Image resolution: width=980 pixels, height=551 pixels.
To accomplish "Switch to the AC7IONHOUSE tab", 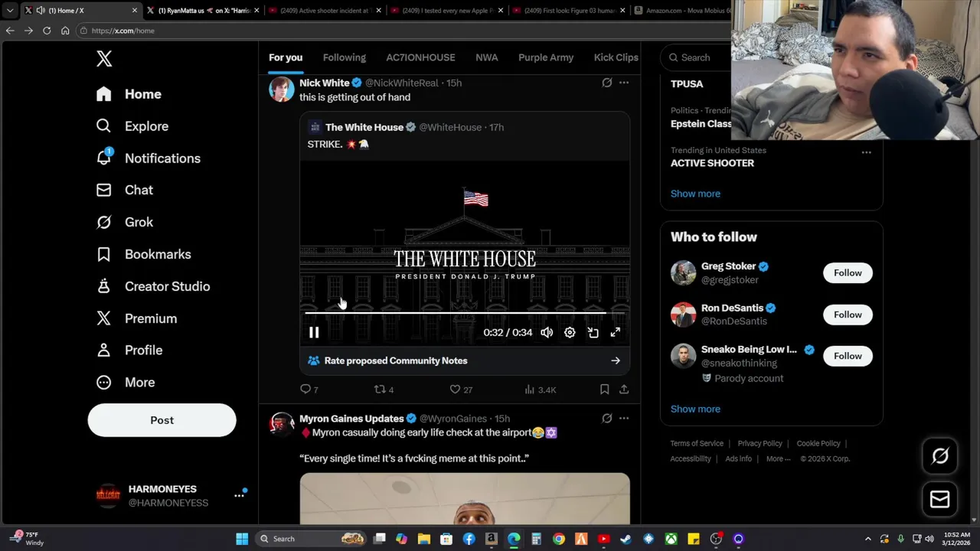I will (420, 57).
